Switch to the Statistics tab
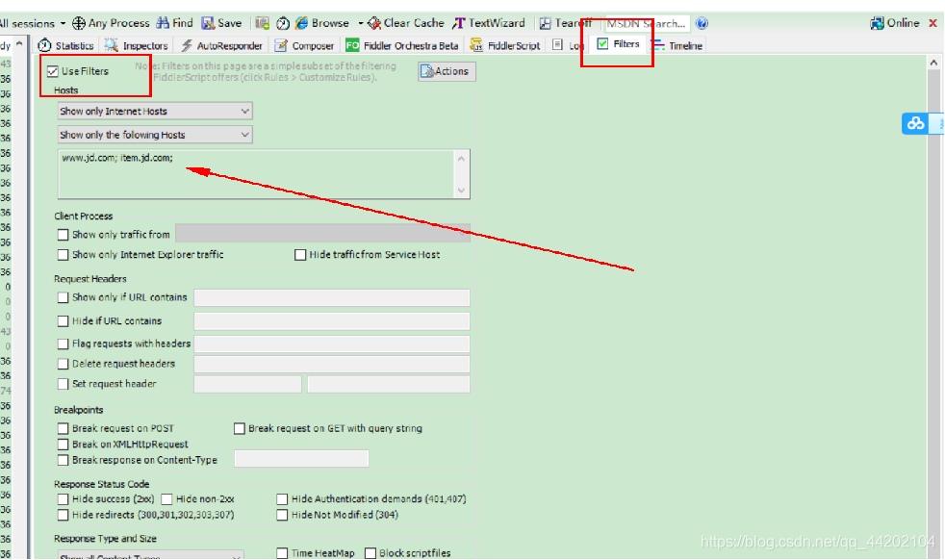The image size is (945, 560). [x=65, y=46]
